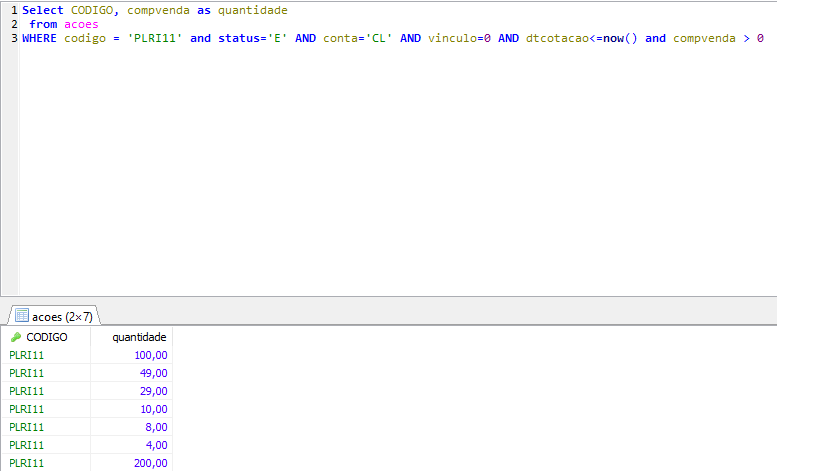Select PLRI11 in the 29,00 row
The height and width of the screenshot is (471, 819).
click(x=46, y=391)
